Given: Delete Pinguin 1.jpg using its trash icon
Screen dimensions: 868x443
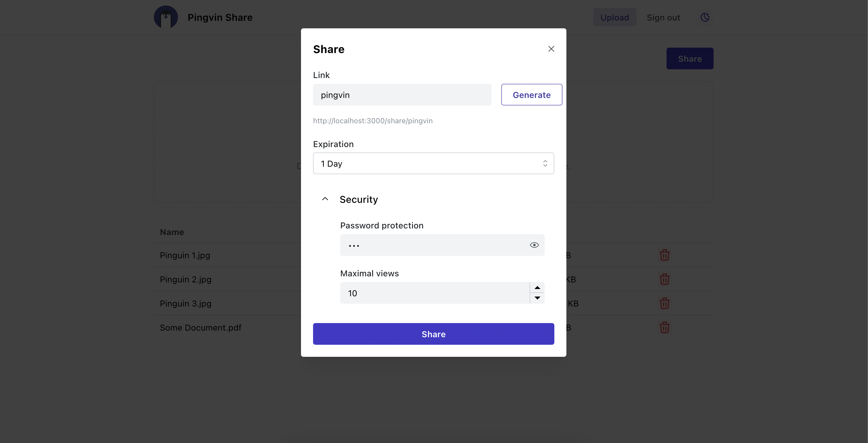Looking at the screenshot, I should click(x=664, y=255).
